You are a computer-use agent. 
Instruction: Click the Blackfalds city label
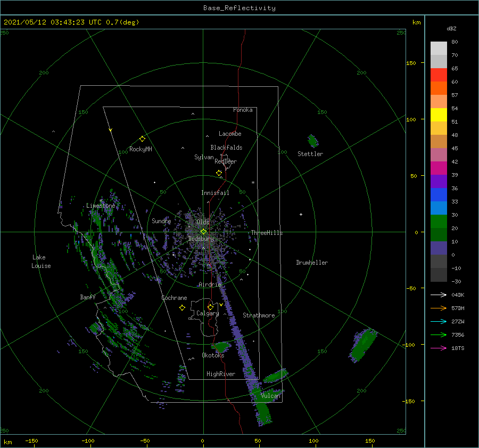226,148
